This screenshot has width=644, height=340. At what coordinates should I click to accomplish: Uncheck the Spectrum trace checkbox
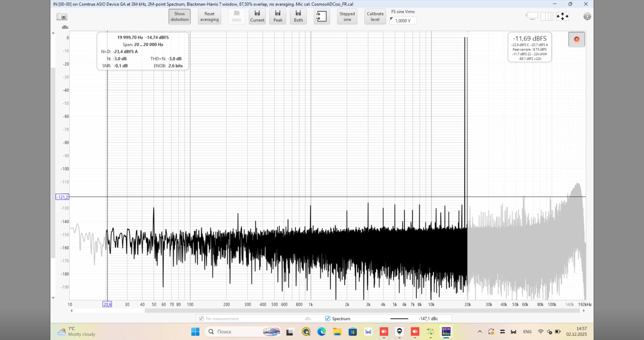click(x=328, y=319)
